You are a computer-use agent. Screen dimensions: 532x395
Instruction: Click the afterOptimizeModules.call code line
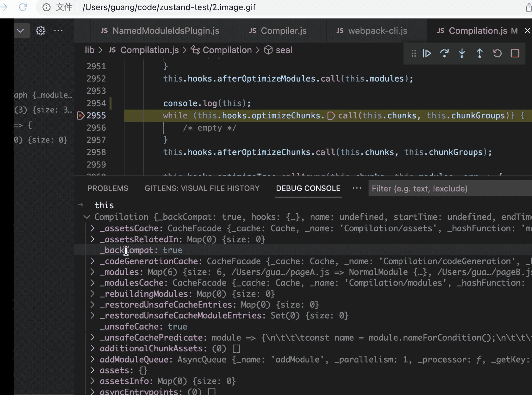288,79
